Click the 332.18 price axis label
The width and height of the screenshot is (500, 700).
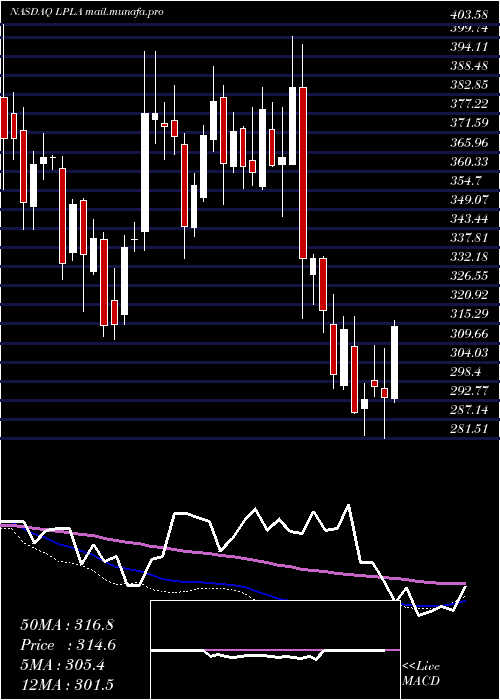(469, 257)
